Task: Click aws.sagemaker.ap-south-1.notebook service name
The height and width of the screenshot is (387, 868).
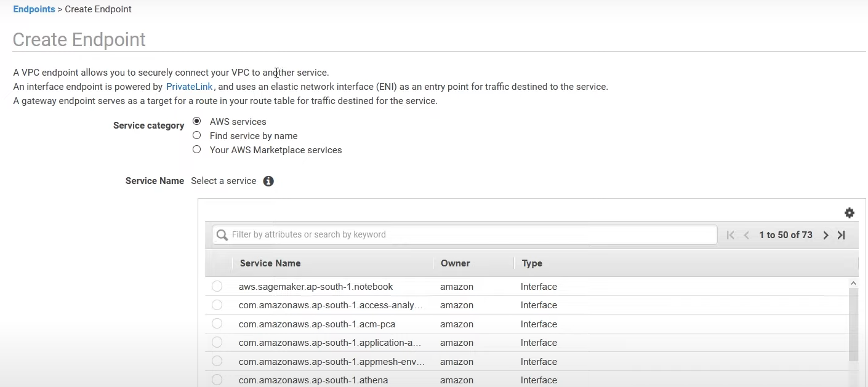Action: click(x=316, y=287)
